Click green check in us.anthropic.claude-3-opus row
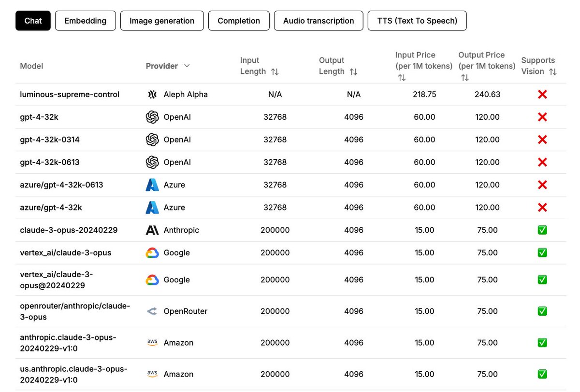The width and height of the screenshot is (580, 392). point(542,374)
